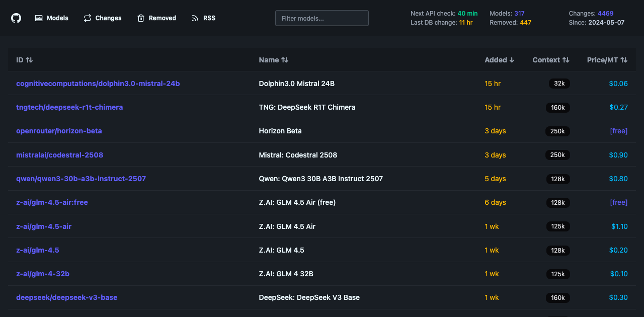This screenshot has height=317, width=644.
Task: Click the Changes refresh icon
Action: tap(87, 18)
